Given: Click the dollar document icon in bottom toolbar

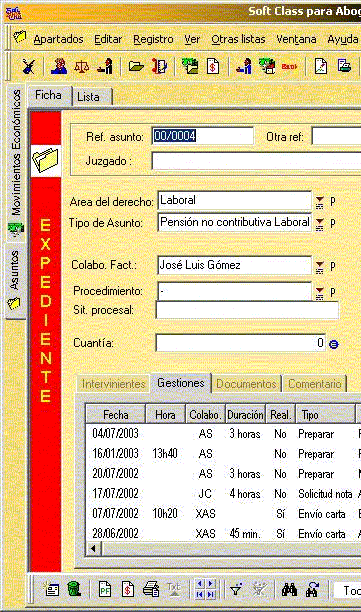Looking at the screenshot, I should 128,589.
